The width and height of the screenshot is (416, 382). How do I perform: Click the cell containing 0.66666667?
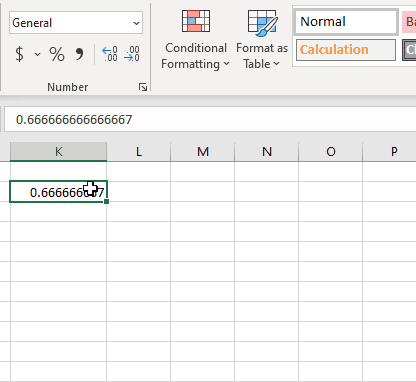pos(58,192)
